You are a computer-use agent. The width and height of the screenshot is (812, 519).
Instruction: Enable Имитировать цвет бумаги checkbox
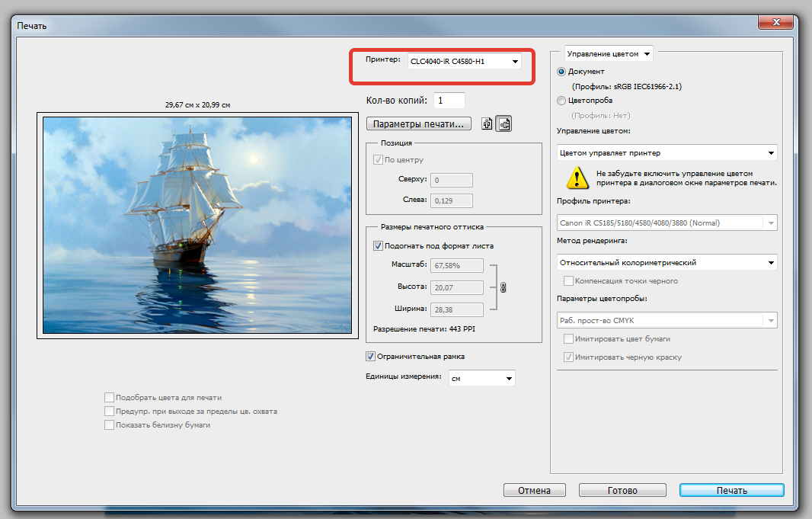click(568, 338)
